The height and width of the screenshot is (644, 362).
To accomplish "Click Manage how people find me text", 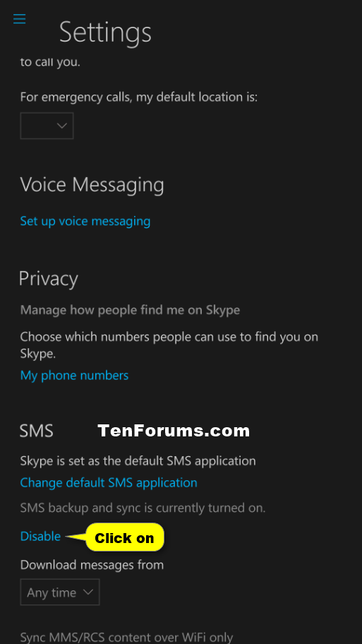I will (x=130, y=310).
